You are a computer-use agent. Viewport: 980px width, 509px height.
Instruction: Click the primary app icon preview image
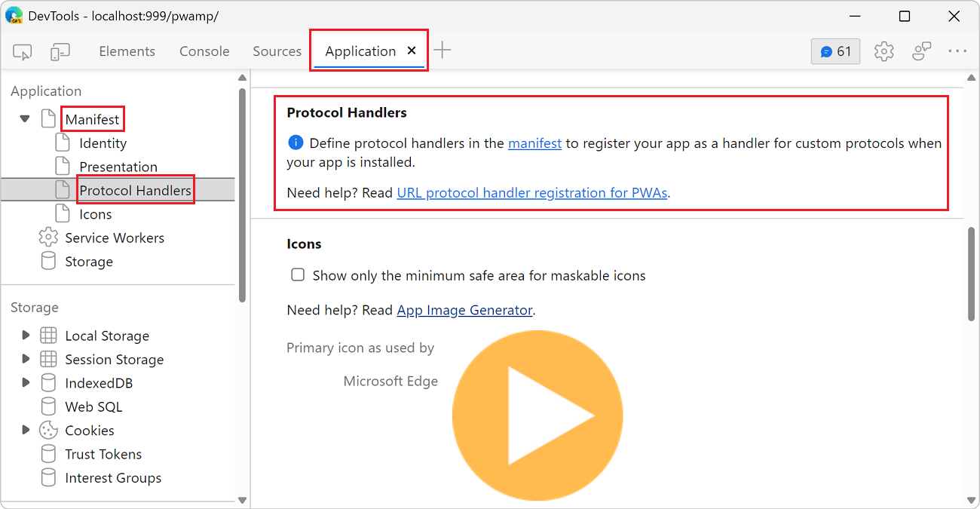click(x=537, y=415)
